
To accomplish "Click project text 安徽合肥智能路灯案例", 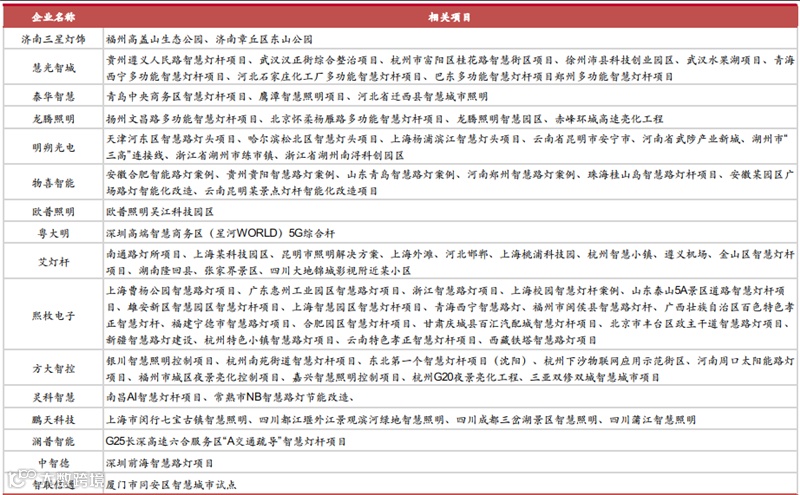I will 160,175.
